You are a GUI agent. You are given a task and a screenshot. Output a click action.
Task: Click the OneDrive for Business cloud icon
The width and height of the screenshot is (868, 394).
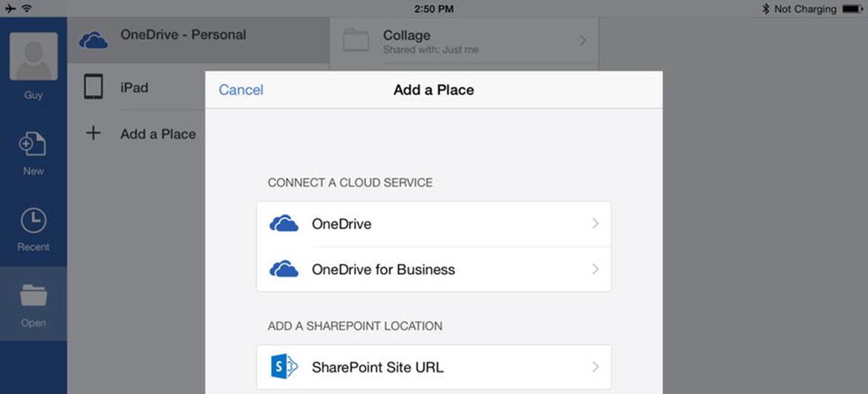coord(284,269)
